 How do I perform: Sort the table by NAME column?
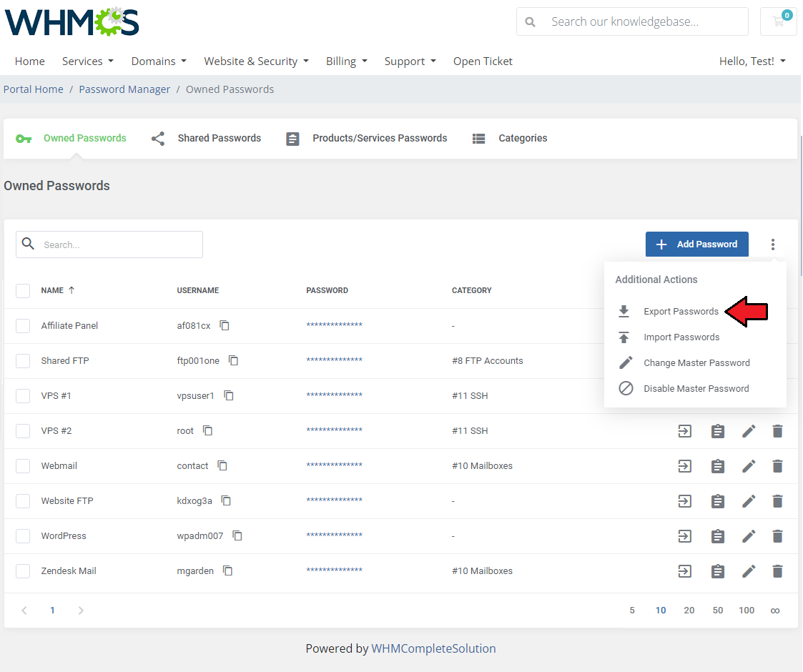click(57, 290)
